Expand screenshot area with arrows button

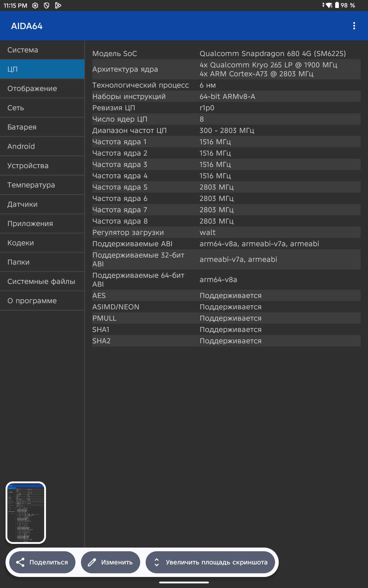pyautogui.click(x=210, y=562)
